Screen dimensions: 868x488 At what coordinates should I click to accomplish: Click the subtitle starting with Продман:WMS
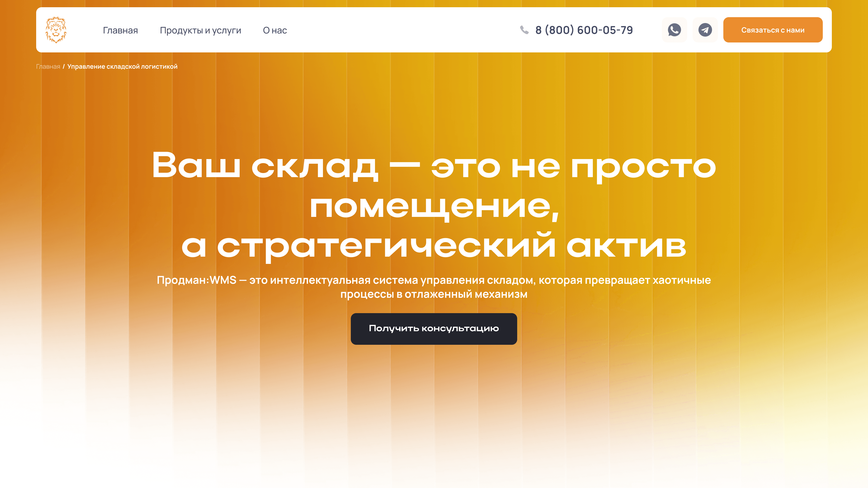[x=434, y=287]
